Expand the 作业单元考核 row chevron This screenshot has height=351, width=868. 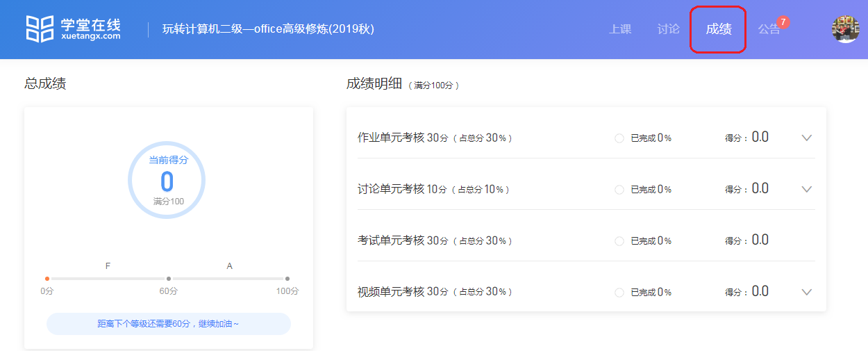[806, 138]
